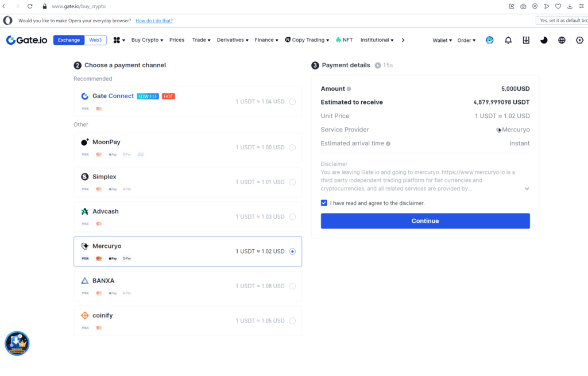Open the Wallet dropdown
588x376 pixels.
pos(441,40)
